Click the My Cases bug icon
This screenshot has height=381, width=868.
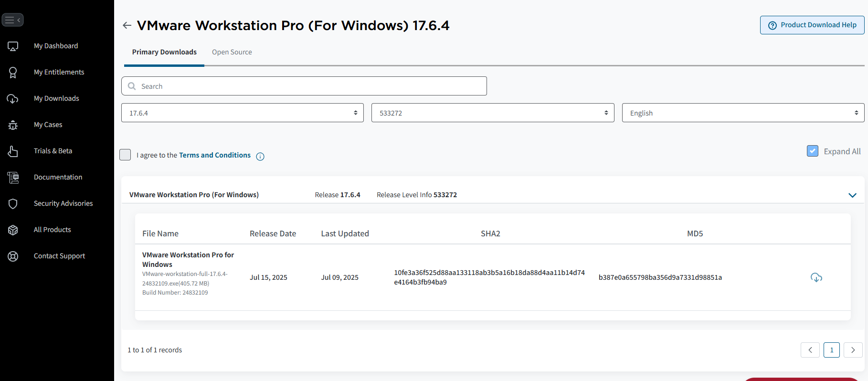coord(13,125)
